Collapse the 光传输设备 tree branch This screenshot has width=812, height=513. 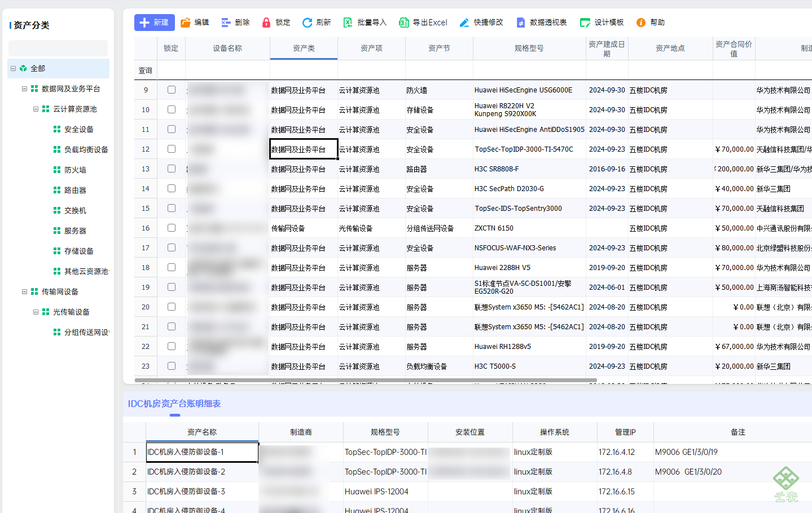click(x=36, y=312)
